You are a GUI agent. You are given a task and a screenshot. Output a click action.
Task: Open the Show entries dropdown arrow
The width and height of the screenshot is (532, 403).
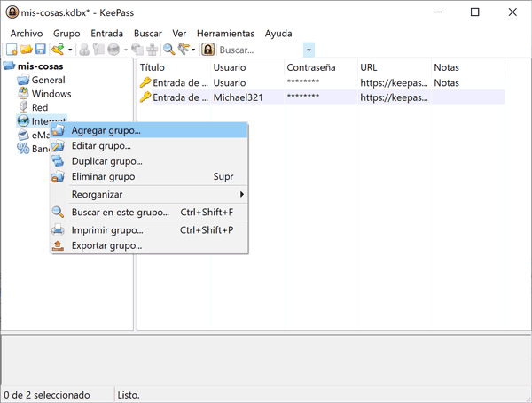tap(193, 50)
